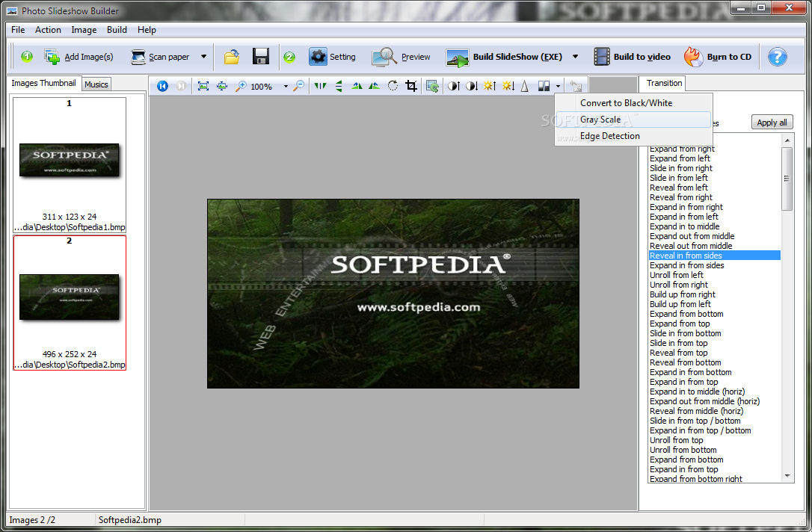Select thumbnail 1 Softpedia1.bmp
The width and height of the screenshot is (812, 532).
click(x=70, y=165)
